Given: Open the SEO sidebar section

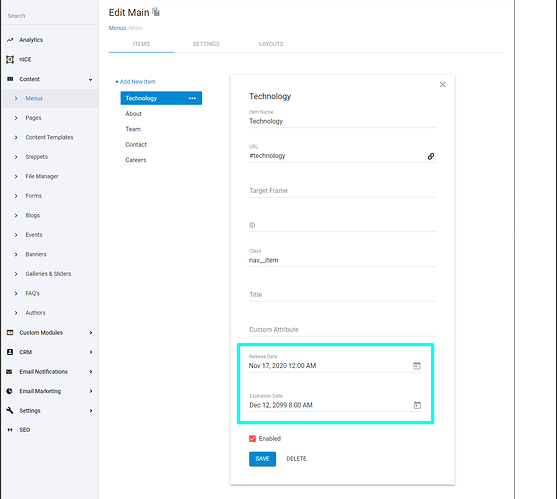Looking at the screenshot, I should coord(25,430).
